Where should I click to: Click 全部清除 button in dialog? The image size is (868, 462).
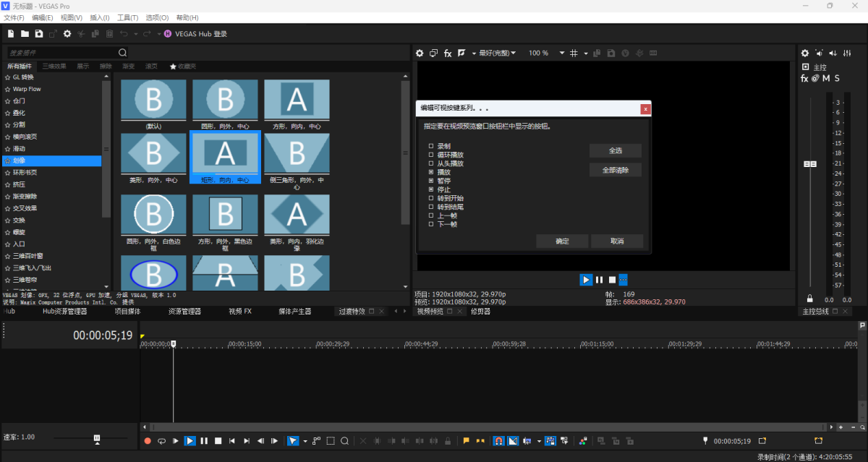pyautogui.click(x=616, y=171)
